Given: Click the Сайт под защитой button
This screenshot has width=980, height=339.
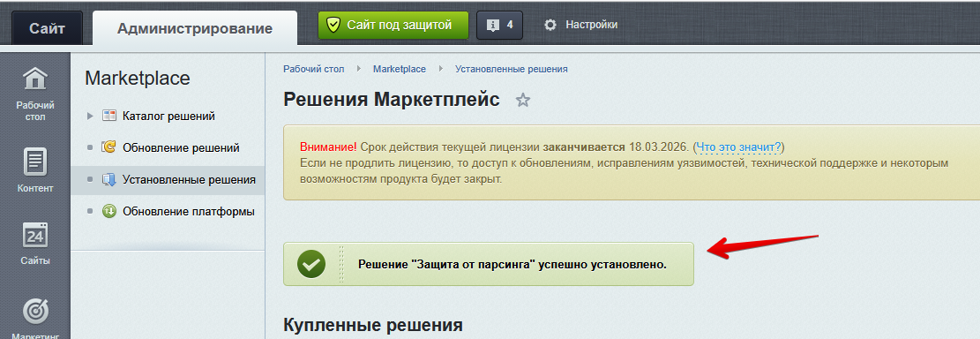Looking at the screenshot, I should (x=393, y=25).
